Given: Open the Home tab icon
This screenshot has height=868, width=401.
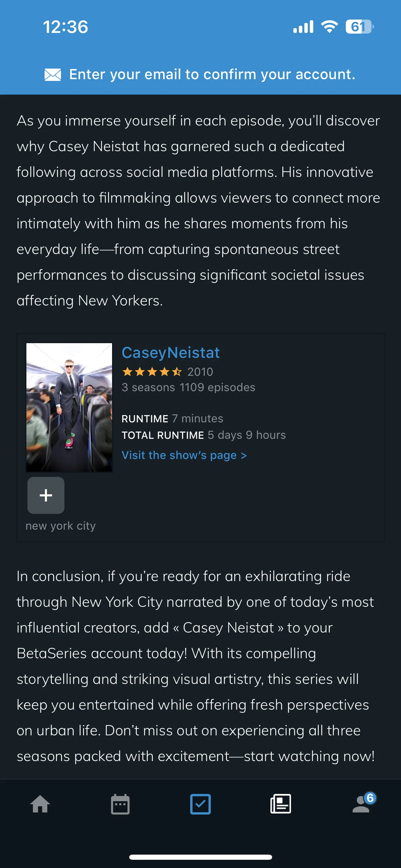Looking at the screenshot, I should pos(40,804).
